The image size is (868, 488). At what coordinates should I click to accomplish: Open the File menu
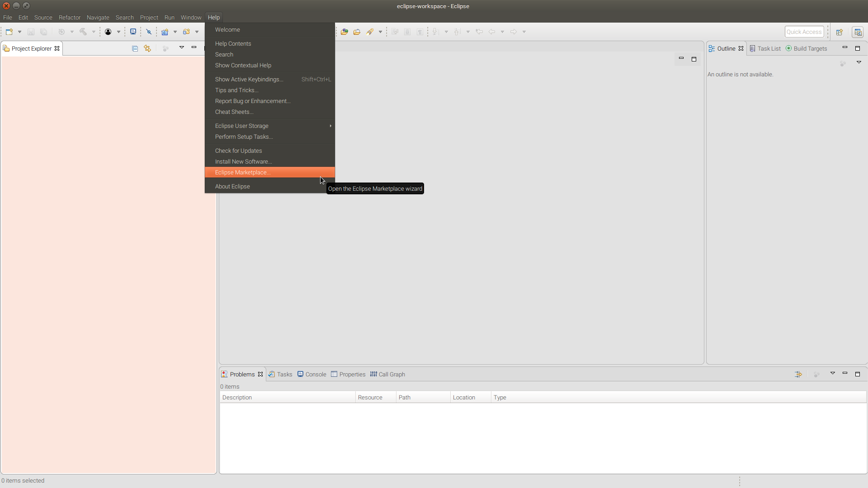point(8,17)
